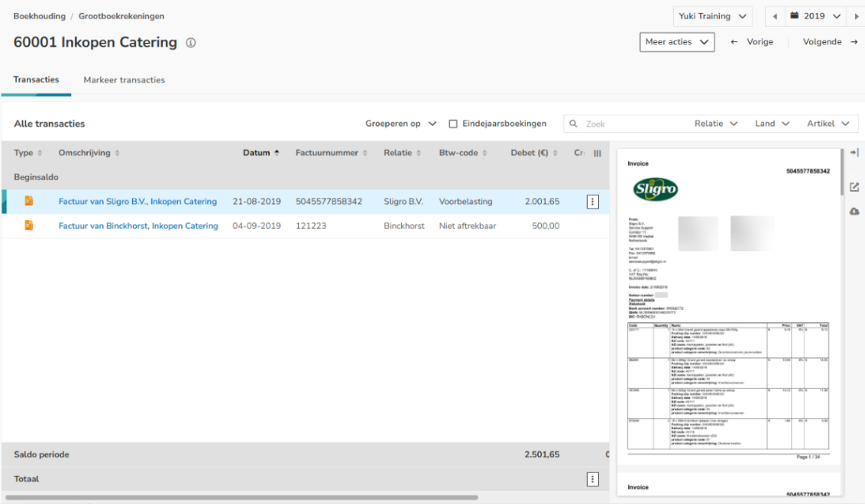Image resolution: width=865 pixels, height=504 pixels.
Task: Sort by Relatie column header
Action: coord(402,153)
